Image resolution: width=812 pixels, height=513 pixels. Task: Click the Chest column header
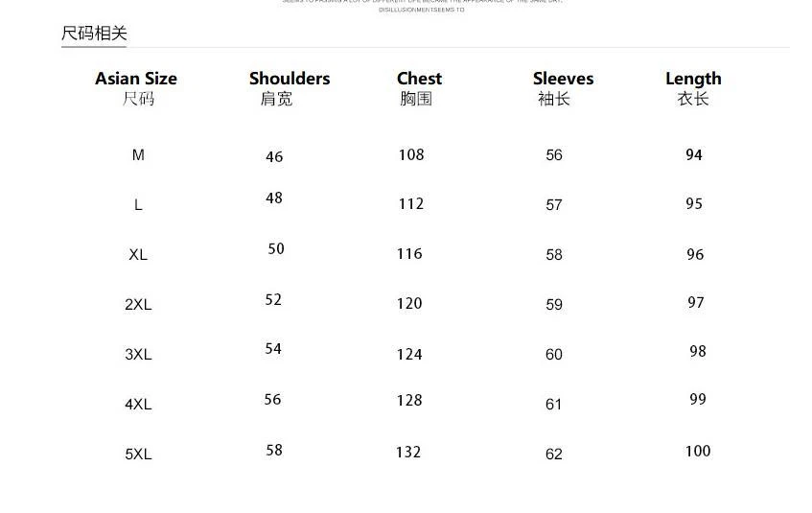tap(419, 79)
